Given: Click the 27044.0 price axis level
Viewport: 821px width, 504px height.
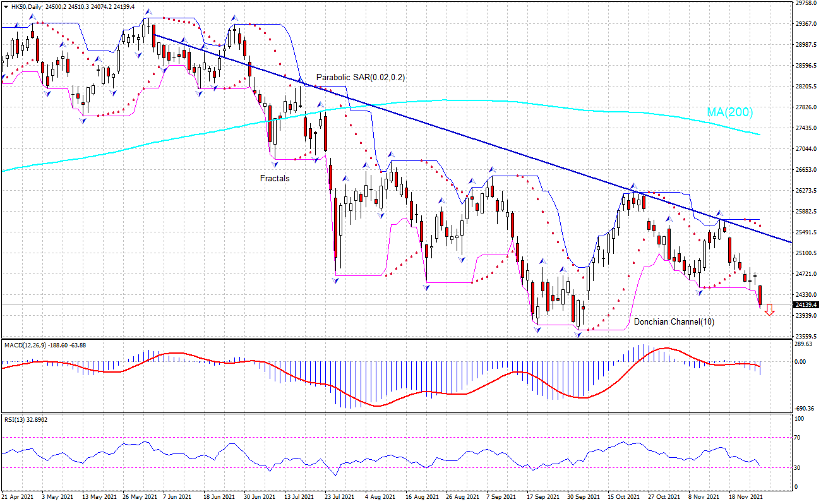Looking at the screenshot, I should click(806, 149).
